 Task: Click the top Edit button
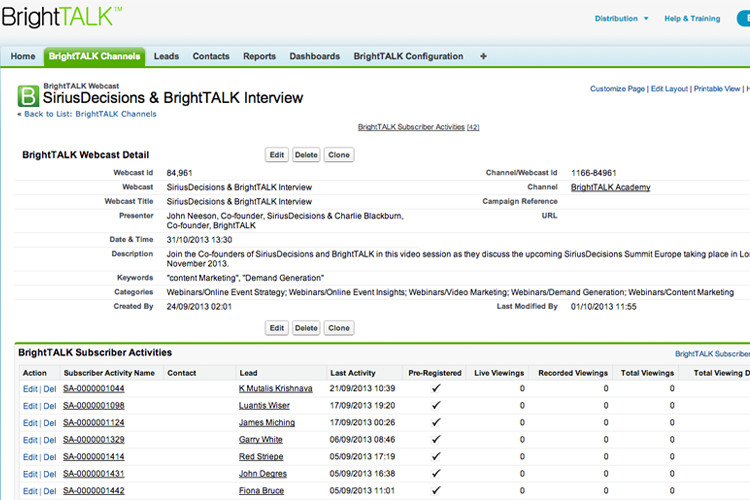click(277, 155)
